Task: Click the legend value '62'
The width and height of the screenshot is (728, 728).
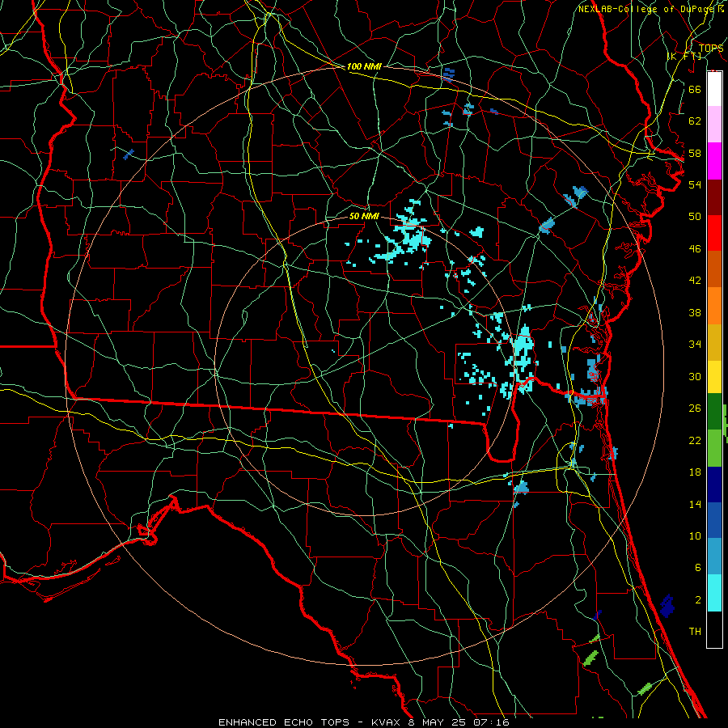Action: 695,121
